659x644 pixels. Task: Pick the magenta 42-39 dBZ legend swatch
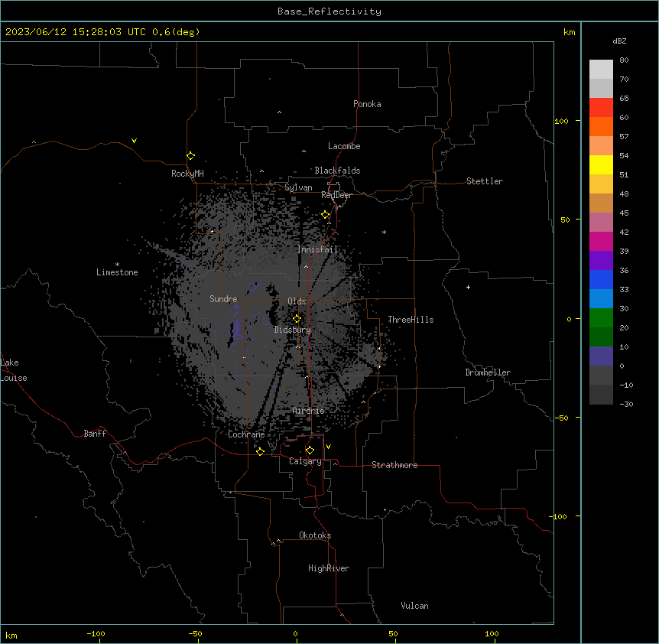601,241
